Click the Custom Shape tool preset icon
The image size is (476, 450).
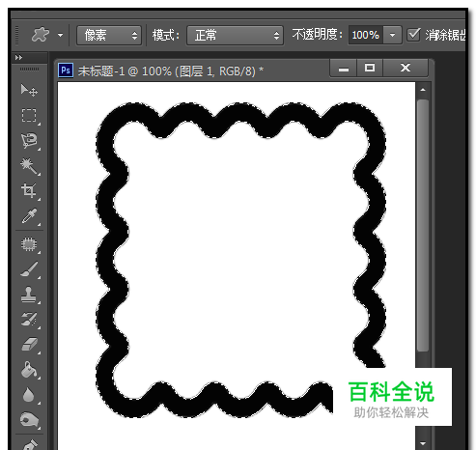tap(41, 35)
